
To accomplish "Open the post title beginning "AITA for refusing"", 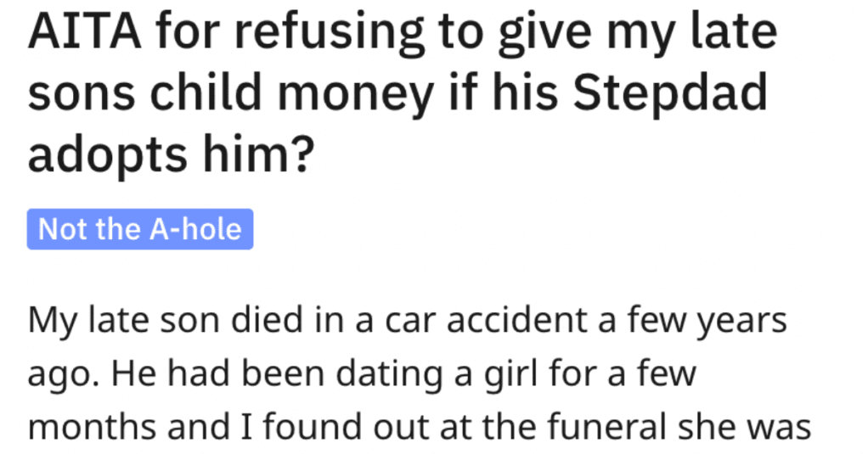I will click(x=403, y=92).
